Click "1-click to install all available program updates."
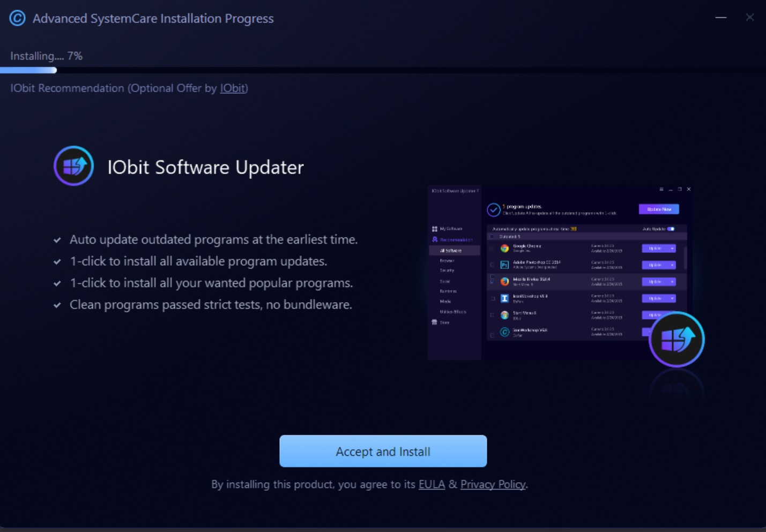 (198, 261)
